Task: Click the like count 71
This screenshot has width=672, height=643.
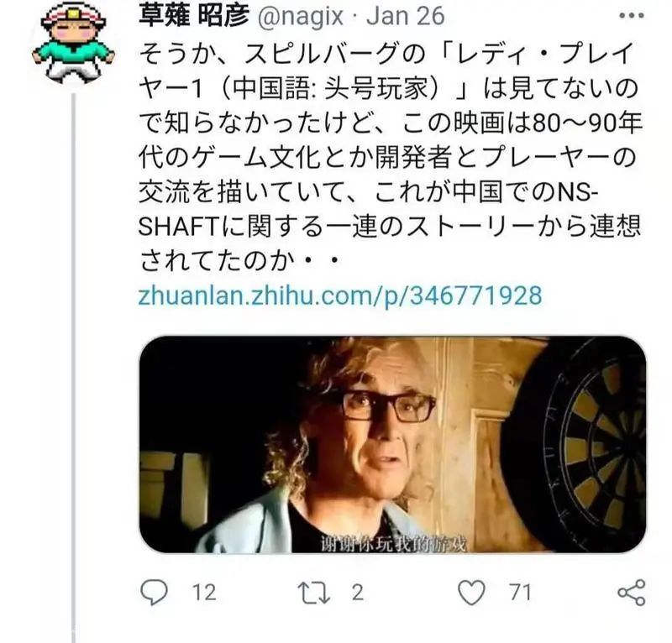Action: coord(521,593)
